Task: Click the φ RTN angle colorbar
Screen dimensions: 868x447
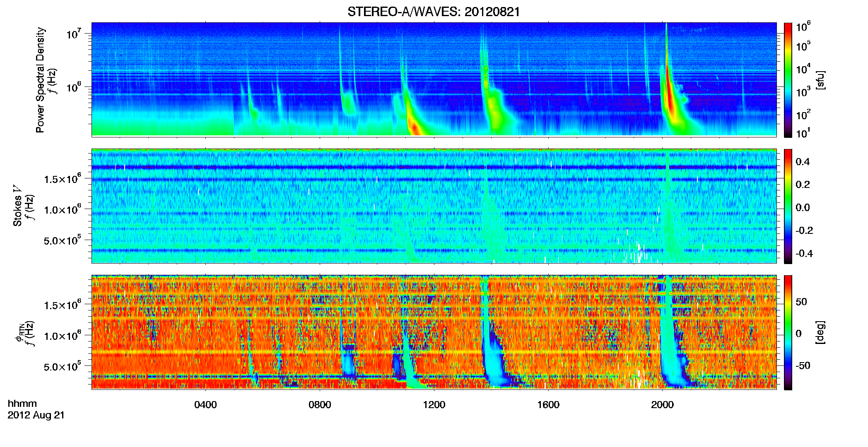Action: [x=788, y=332]
